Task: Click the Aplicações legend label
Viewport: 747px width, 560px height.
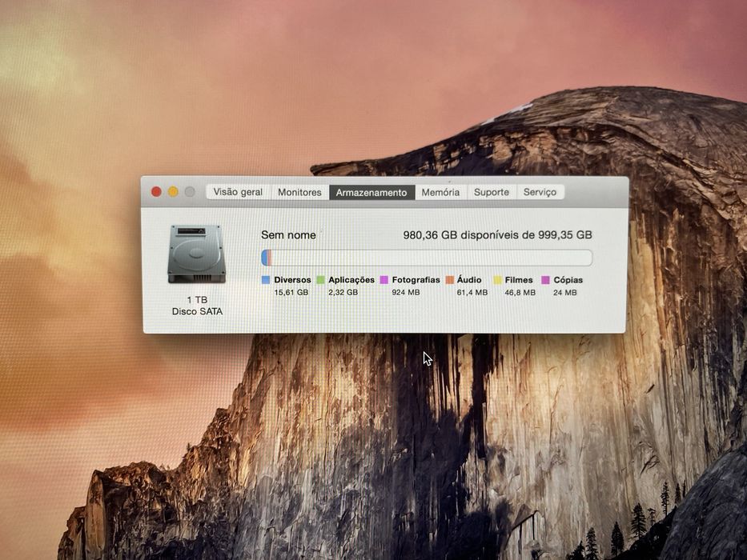Action: click(351, 280)
